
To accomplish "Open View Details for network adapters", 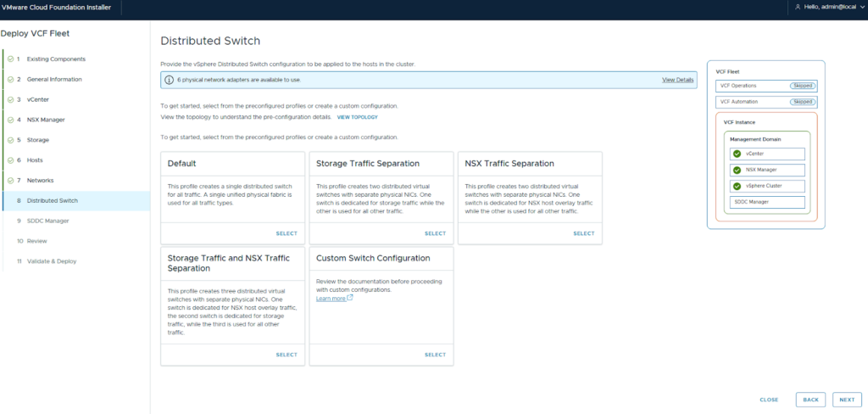I will tap(677, 80).
